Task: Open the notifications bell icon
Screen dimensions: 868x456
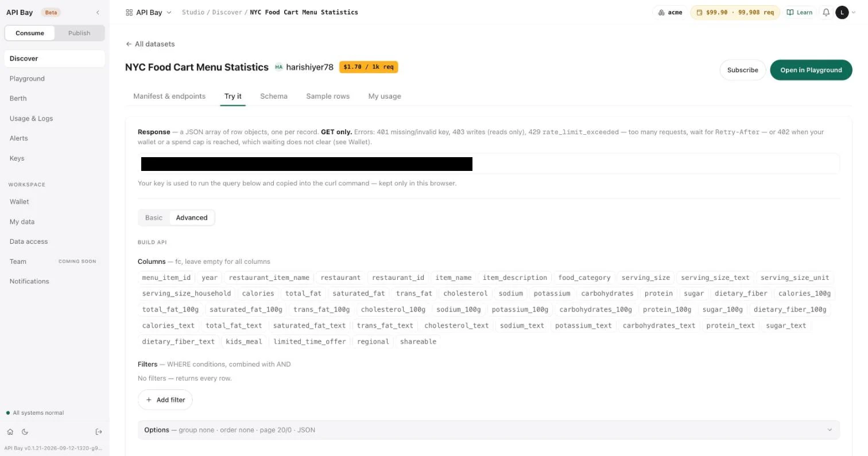Action: [x=826, y=12]
